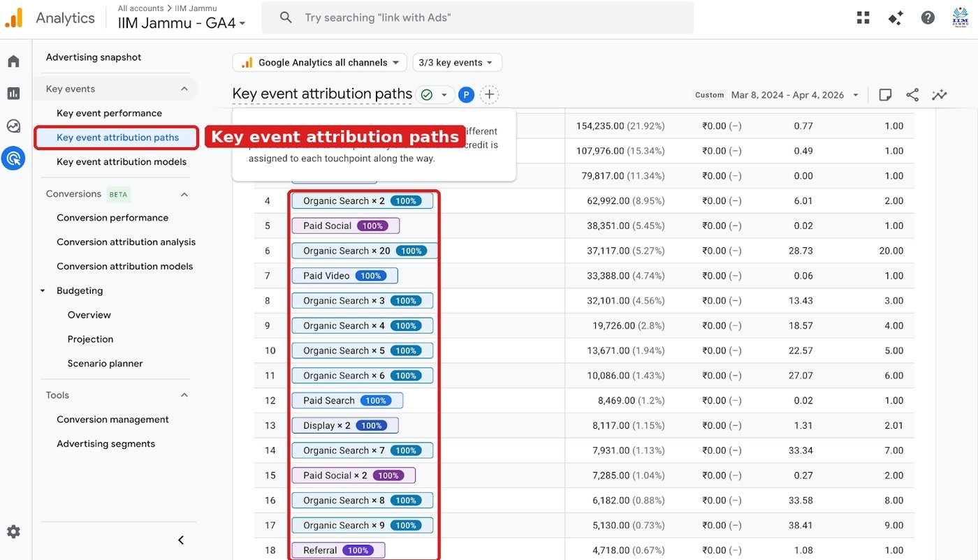Click the Referral path chip
Image resolution: width=978 pixels, height=560 pixels.
click(x=338, y=551)
